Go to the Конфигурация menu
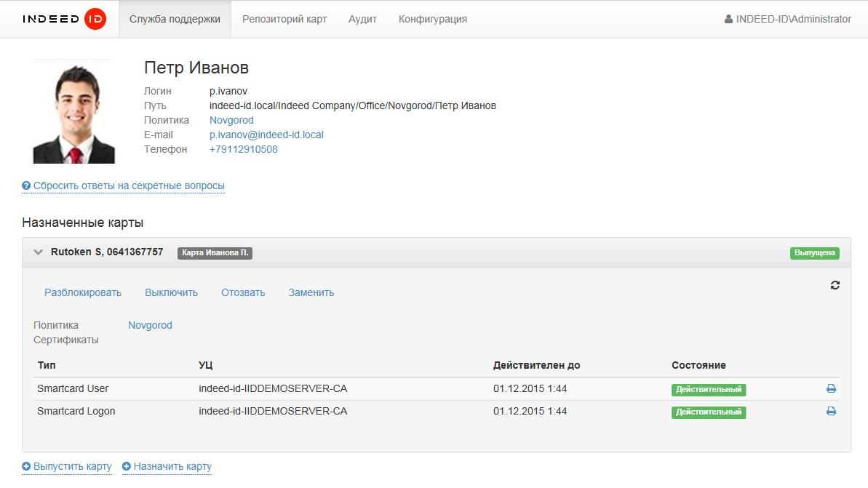This screenshot has height=488, width=868. (433, 19)
